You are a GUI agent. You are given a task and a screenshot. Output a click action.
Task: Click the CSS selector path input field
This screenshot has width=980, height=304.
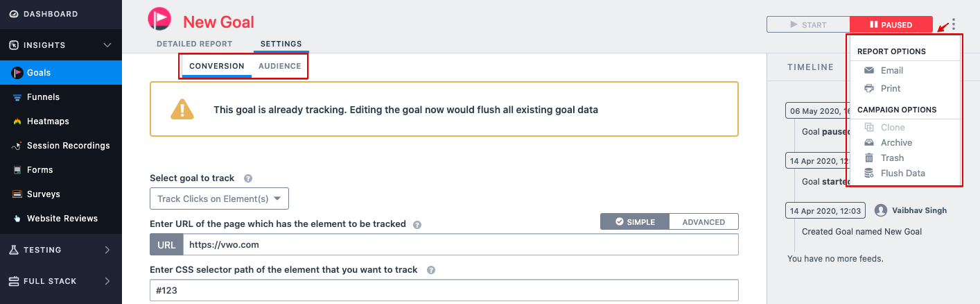[444, 290]
